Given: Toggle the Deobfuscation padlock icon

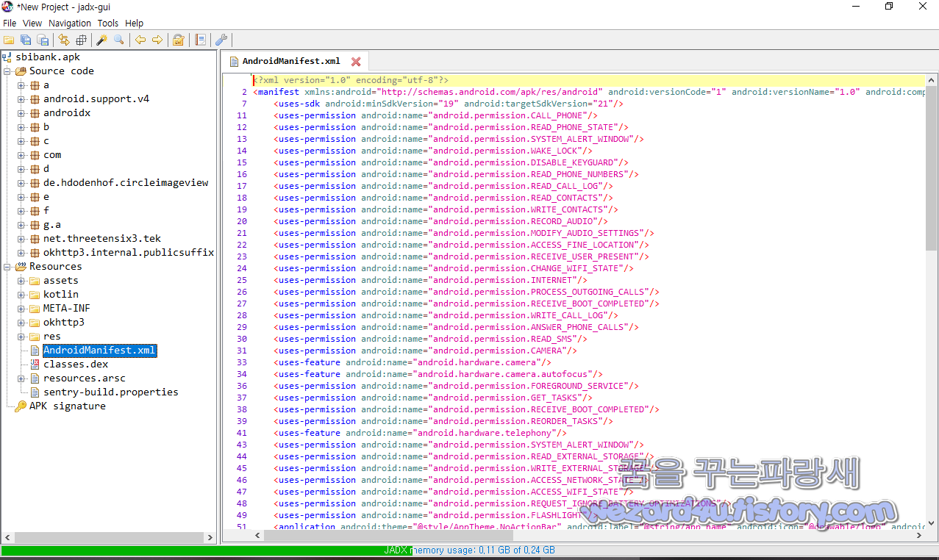Looking at the screenshot, I should pyautogui.click(x=178, y=40).
